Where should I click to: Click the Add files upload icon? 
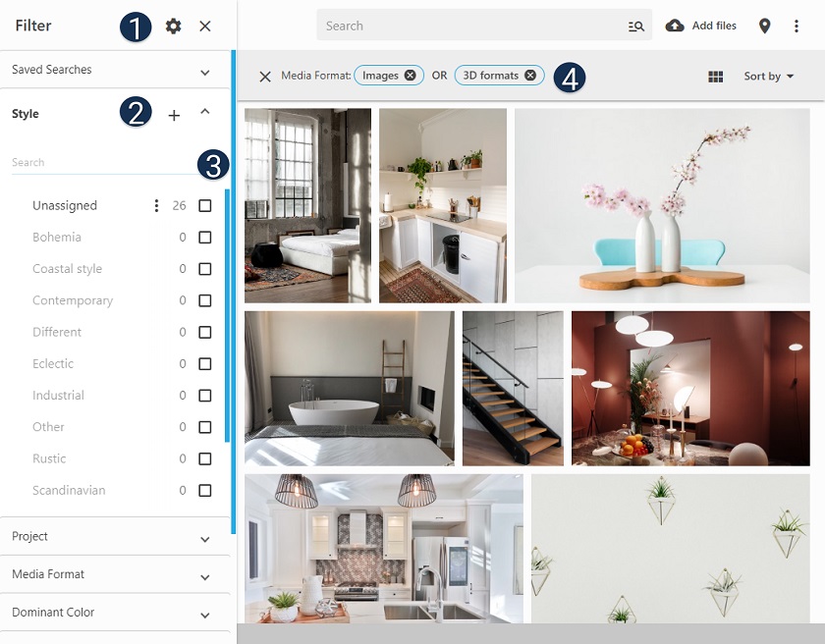675,26
